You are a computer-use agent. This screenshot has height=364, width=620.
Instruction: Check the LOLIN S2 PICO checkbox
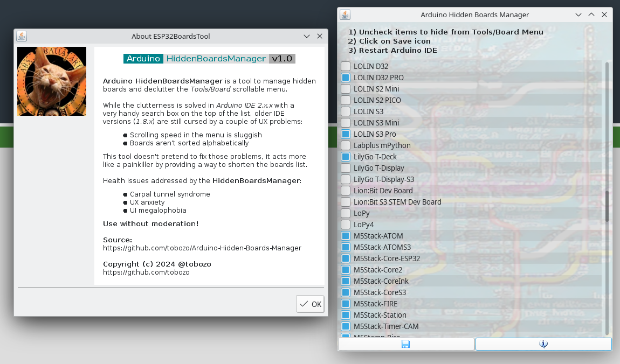[346, 100]
